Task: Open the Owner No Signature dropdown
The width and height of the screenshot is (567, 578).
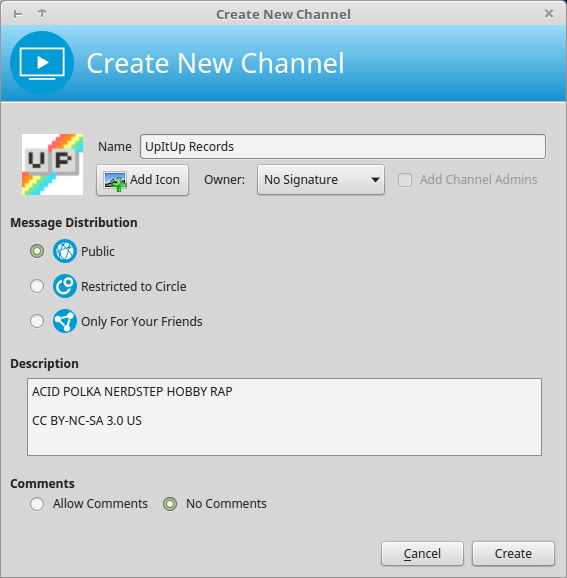Action: pyautogui.click(x=321, y=180)
